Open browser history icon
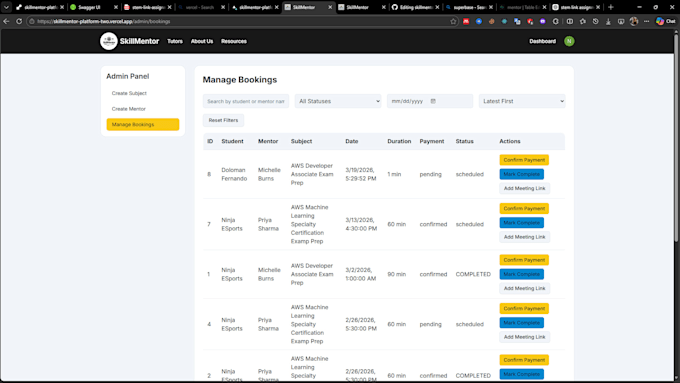The width and height of the screenshot is (680, 383). (595, 21)
